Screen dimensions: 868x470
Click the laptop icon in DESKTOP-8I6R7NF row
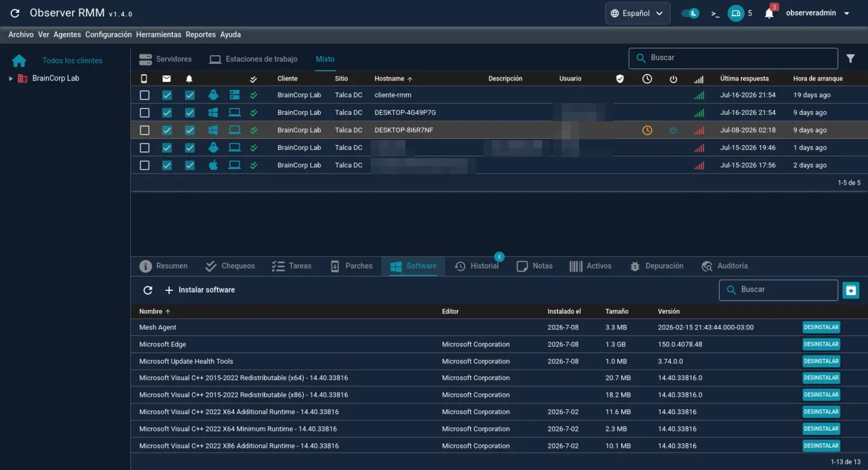point(234,130)
